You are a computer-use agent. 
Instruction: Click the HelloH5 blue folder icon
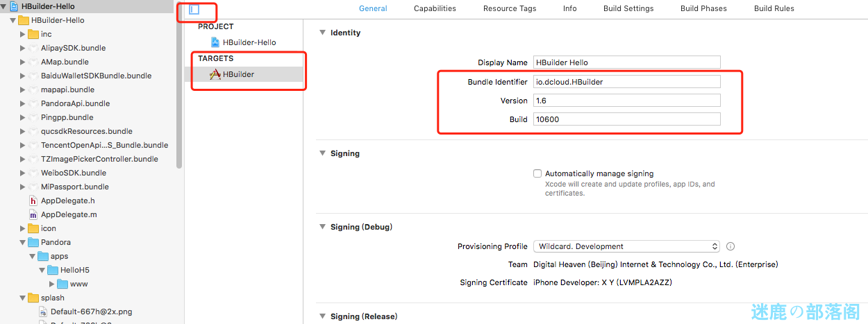52,270
